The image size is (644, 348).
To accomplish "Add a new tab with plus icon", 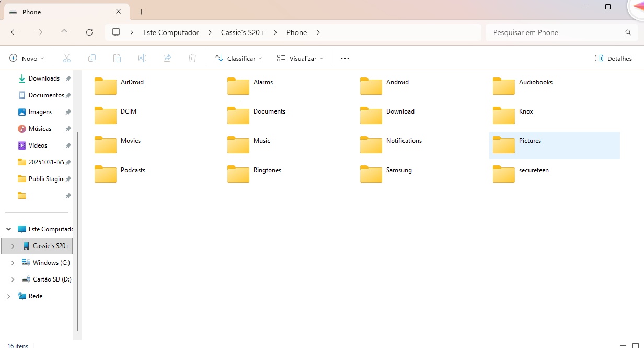I will [x=141, y=12].
